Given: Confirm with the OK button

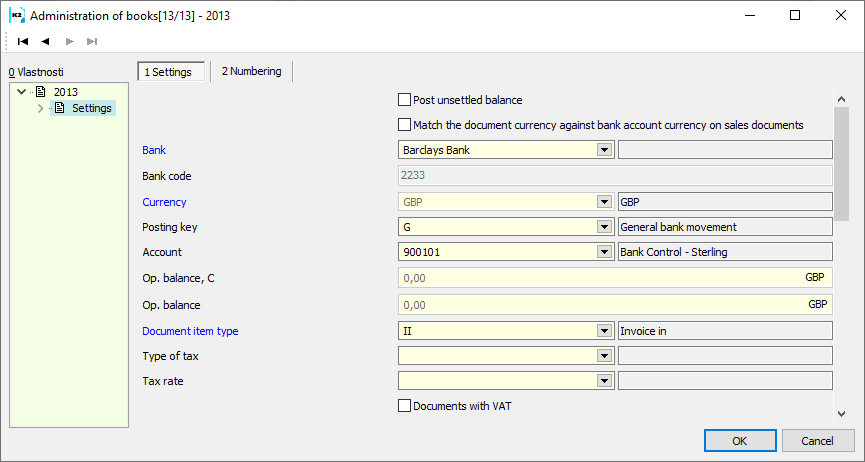Looking at the screenshot, I should click(739, 440).
